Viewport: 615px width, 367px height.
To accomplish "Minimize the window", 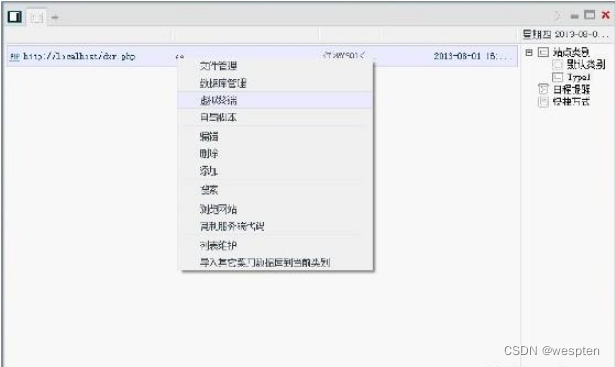I will (575, 16).
